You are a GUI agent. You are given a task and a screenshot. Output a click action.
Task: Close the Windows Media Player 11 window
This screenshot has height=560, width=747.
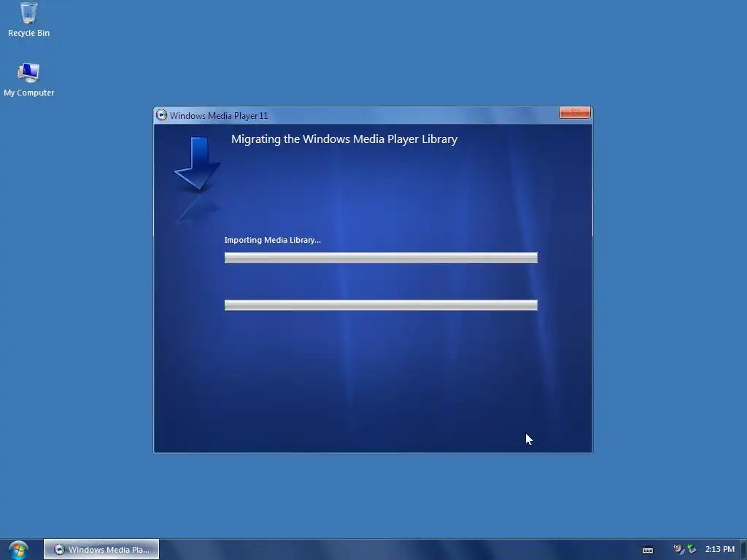pos(575,112)
